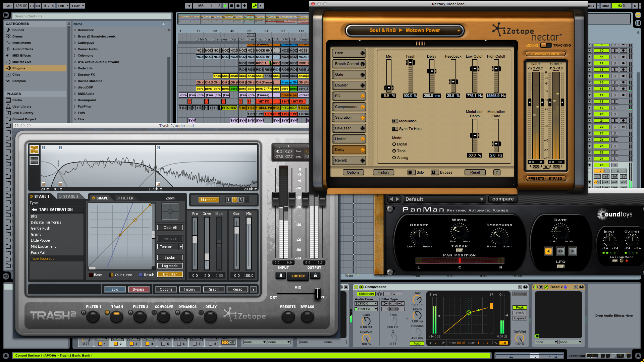Open Nectar preset dropdown Motown Power
This screenshot has width=644, height=362.
[405, 31]
